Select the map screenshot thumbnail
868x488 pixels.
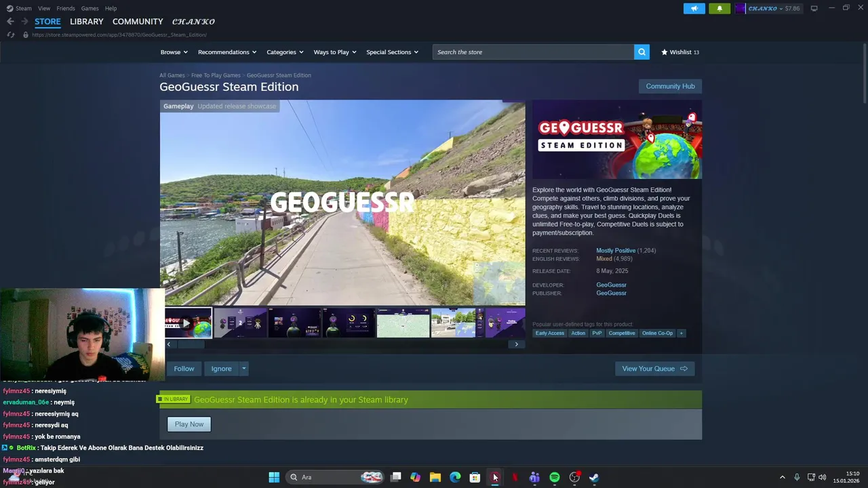pos(403,323)
